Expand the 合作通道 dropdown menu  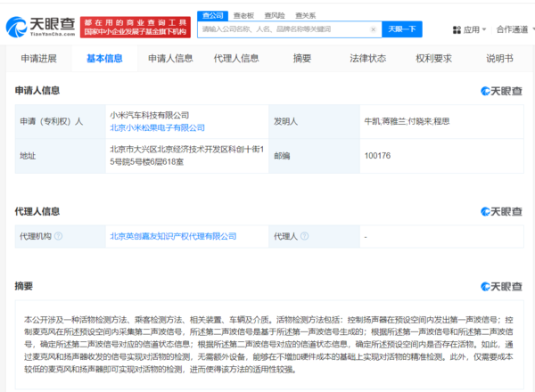pyautogui.click(x=515, y=29)
